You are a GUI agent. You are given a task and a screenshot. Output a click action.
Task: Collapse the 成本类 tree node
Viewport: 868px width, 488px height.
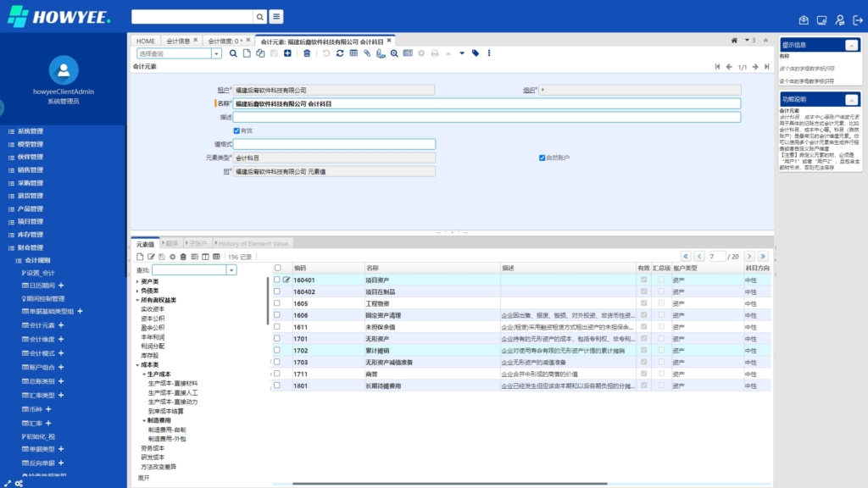pos(138,364)
